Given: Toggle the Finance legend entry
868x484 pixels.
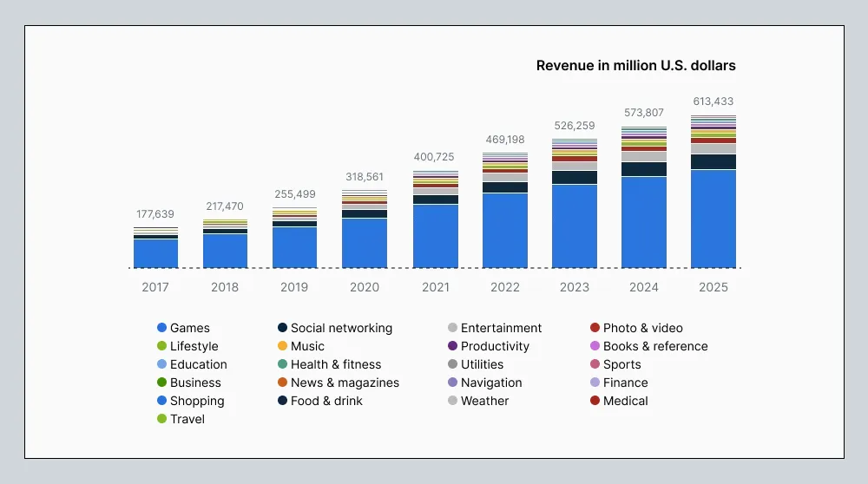Looking at the screenshot, I should pos(625,383).
